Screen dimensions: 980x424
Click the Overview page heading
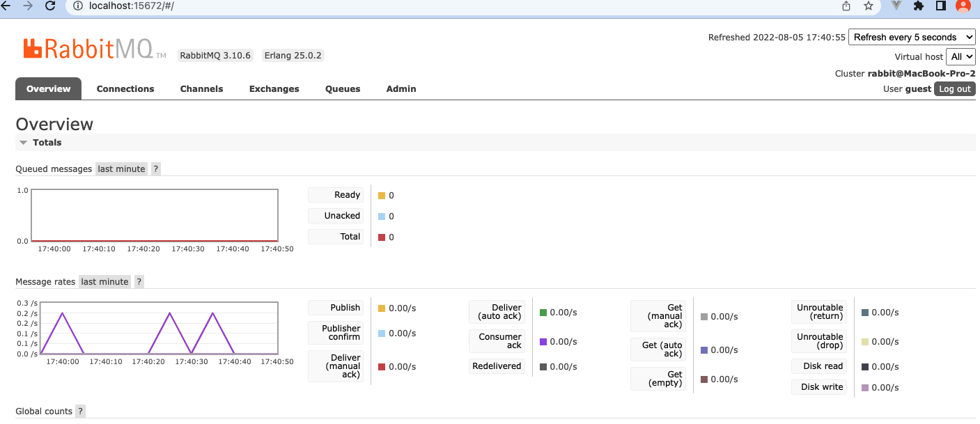pyautogui.click(x=54, y=124)
